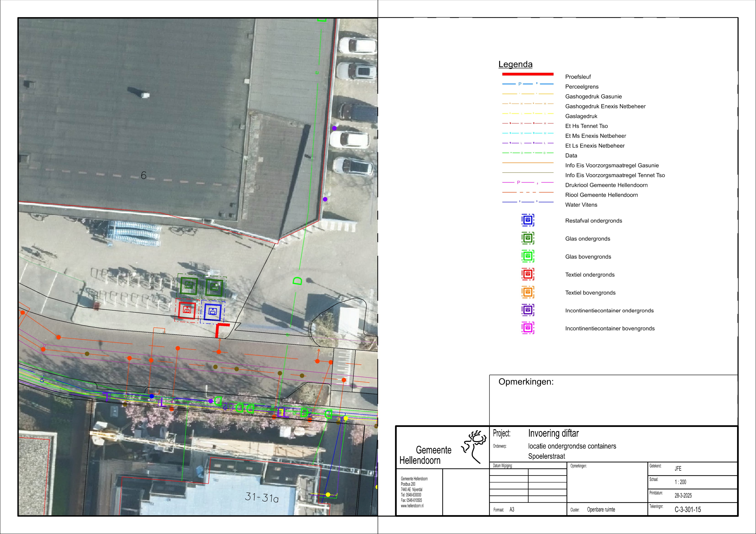
Task: Click the Textiel ondergronds legend icon
Action: [x=527, y=274]
